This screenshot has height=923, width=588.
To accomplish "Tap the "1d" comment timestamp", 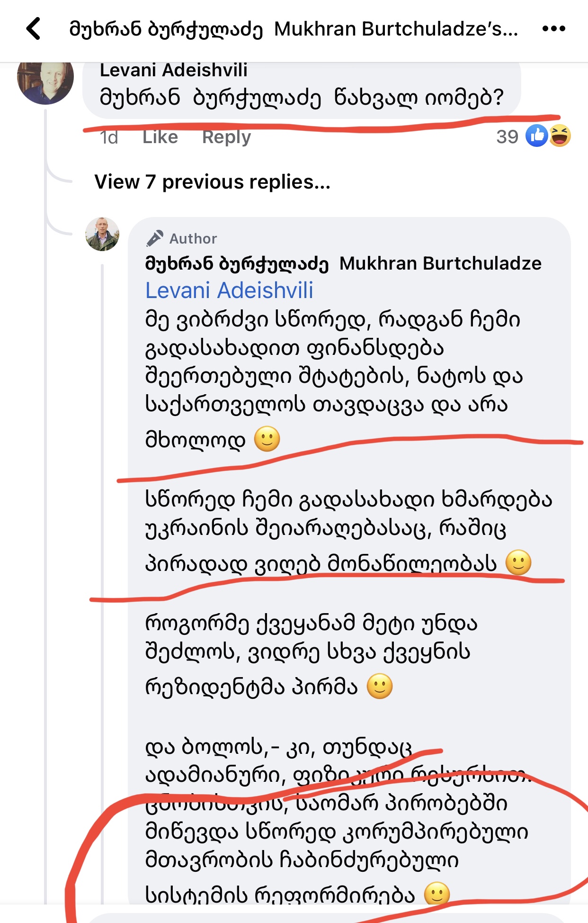I will pyautogui.click(x=108, y=137).
